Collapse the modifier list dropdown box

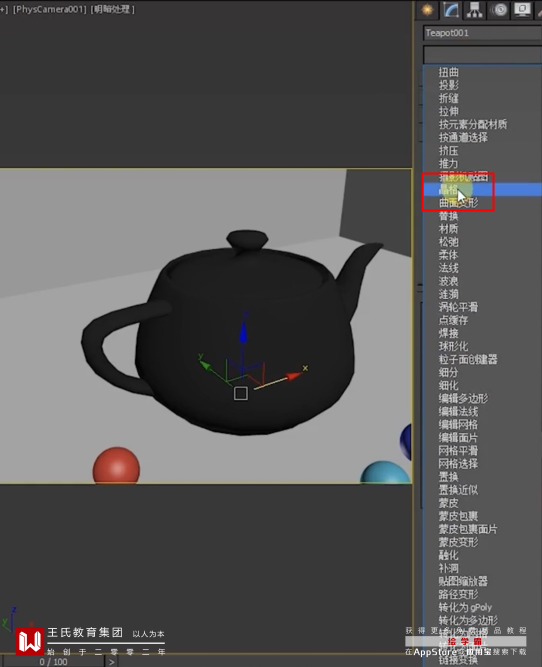coord(482,54)
